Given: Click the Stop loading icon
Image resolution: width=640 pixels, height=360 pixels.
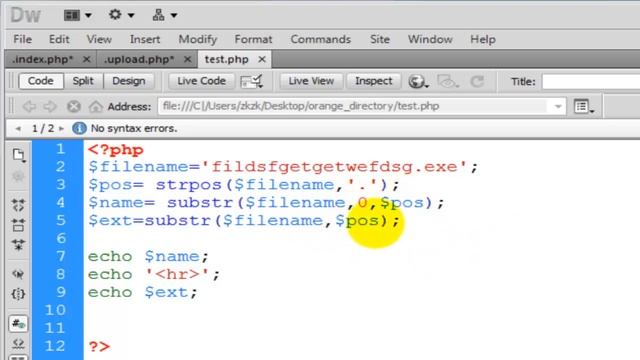Looking at the screenshot, I should point(73,107).
